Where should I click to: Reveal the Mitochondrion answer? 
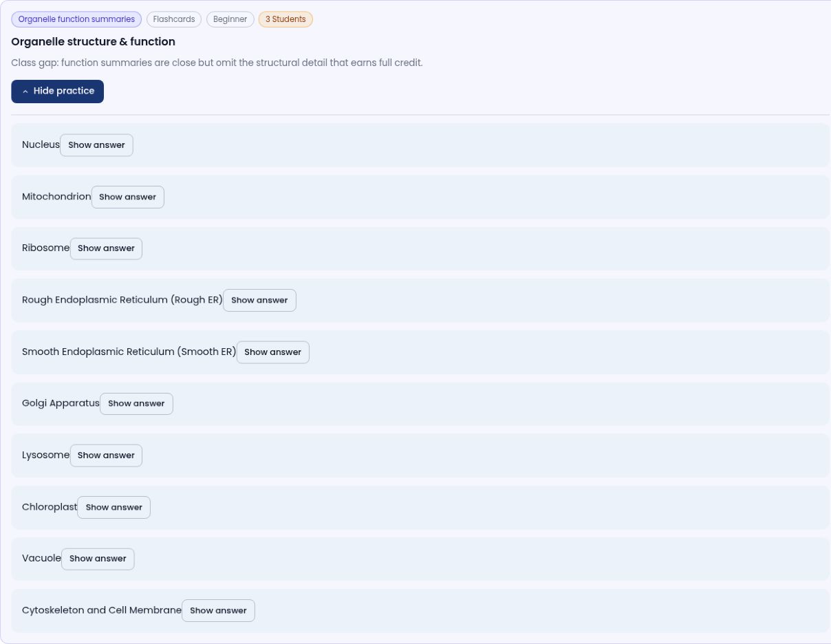click(127, 197)
